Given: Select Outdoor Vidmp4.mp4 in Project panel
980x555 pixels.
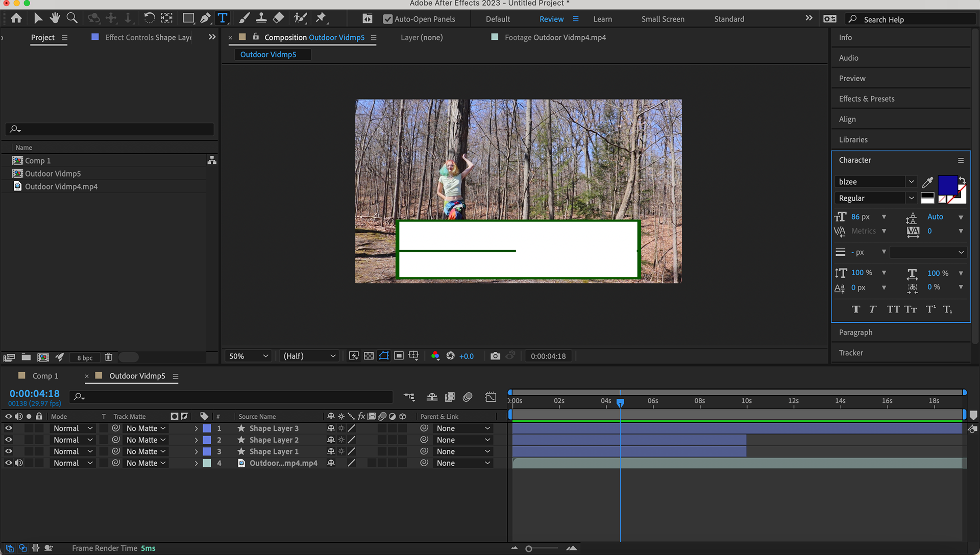Looking at the screenshot, I should pos(61,186).
